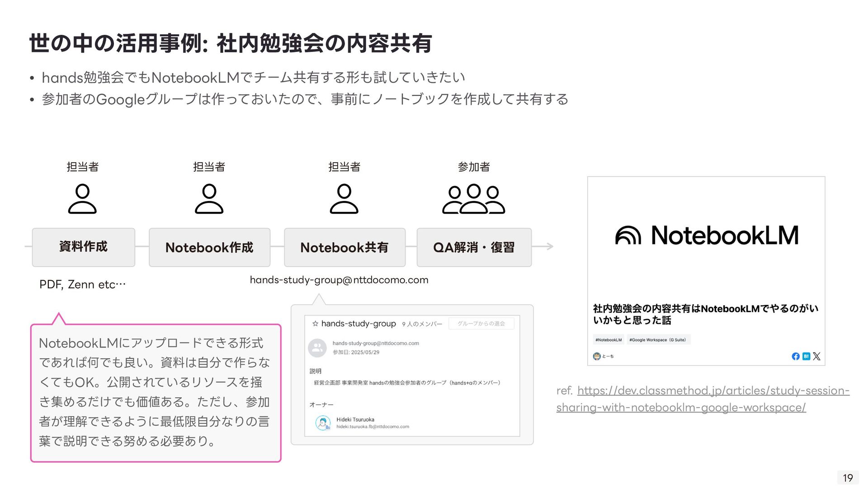Click the article author avatar とーち
Viewport: 868px width, 488px height.
click(597, 357)
